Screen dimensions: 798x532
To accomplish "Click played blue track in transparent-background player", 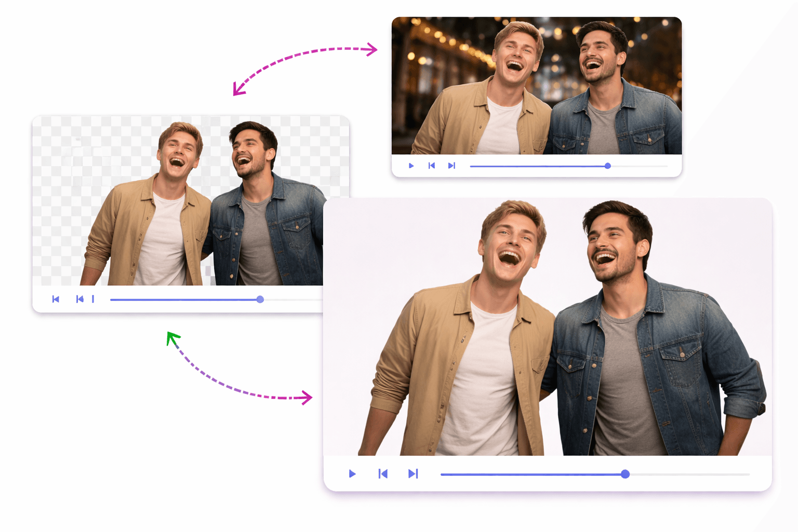I will tap(182, 300).
